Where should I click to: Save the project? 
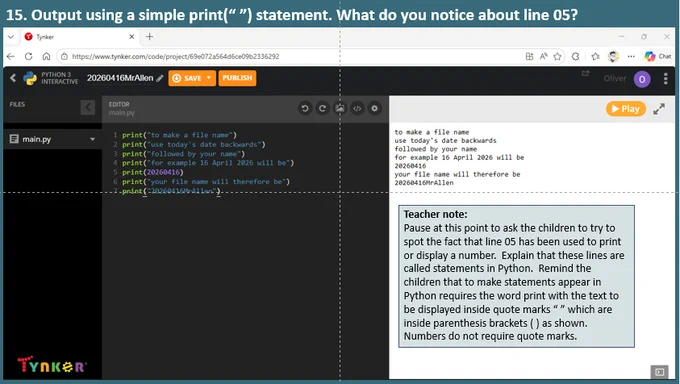click(x=187, y=78)
